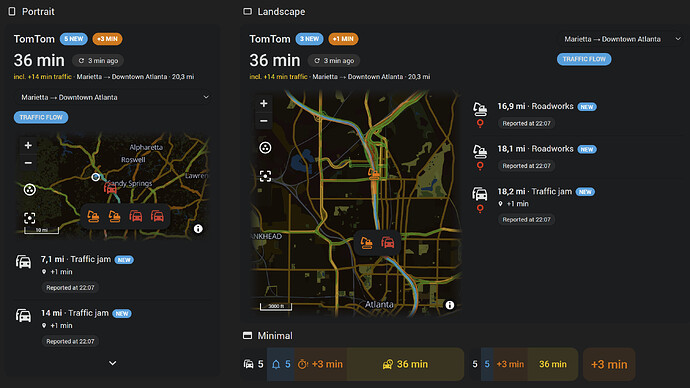This screenshot has height=388, width=690.
Task: Select second roadworks icon in Portrait map overlay
Action: (x=114, y=216)
